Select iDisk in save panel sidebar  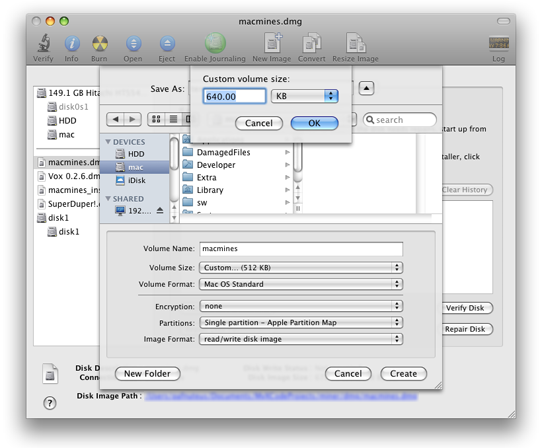point(135,180)
